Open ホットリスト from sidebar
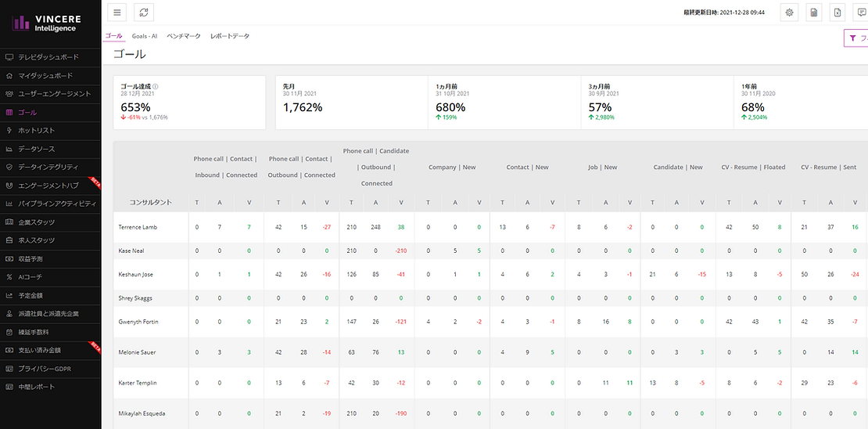 37,131
